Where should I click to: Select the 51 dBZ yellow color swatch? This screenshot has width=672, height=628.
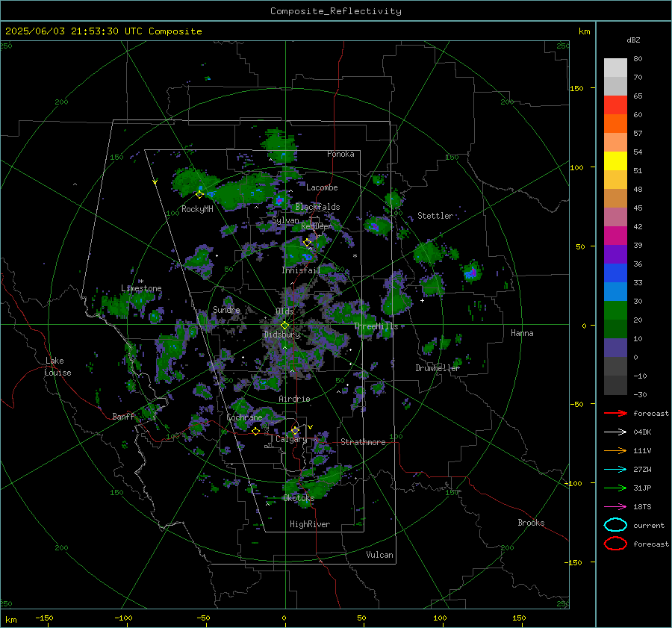[615, 161]
